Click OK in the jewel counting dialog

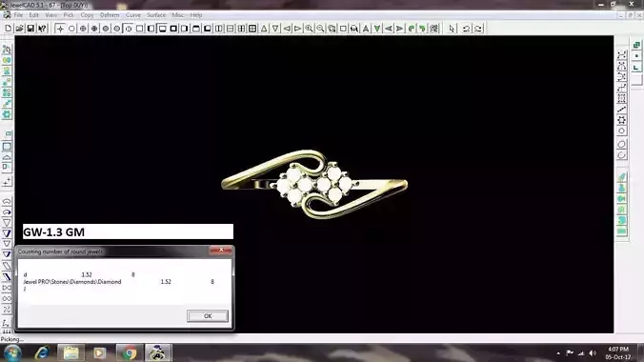(x=208, y=316)
